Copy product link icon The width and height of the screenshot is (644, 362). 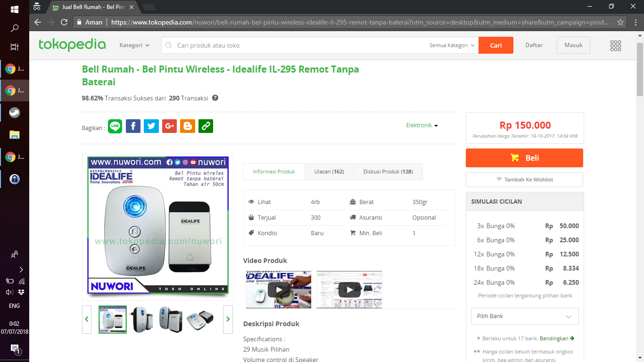206,126
